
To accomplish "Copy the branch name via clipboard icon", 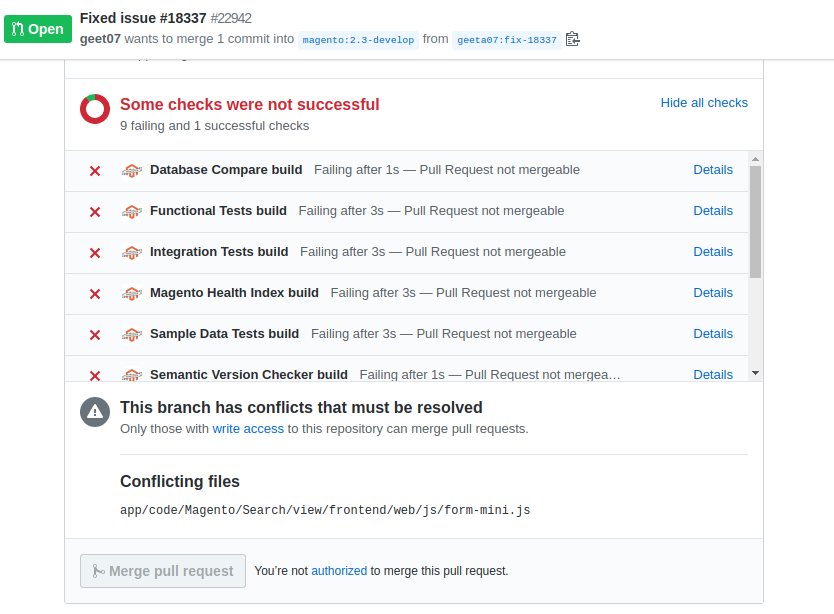I will 572,39.
